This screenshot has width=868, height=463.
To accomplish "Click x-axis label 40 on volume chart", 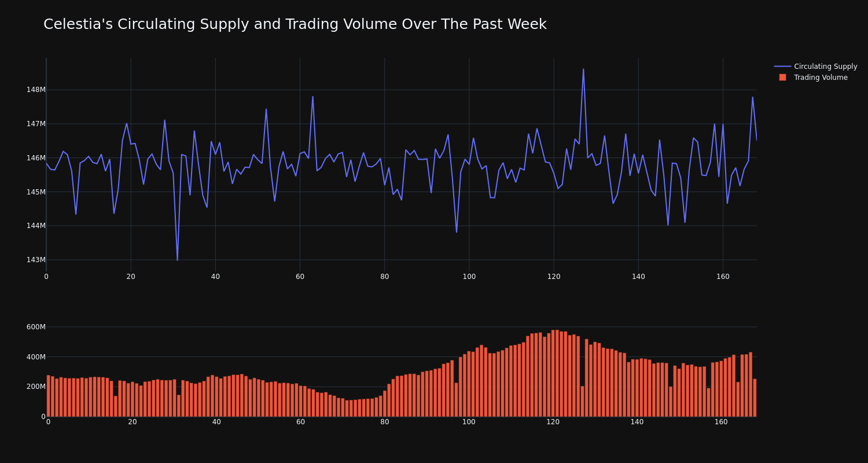I will 216,422.
